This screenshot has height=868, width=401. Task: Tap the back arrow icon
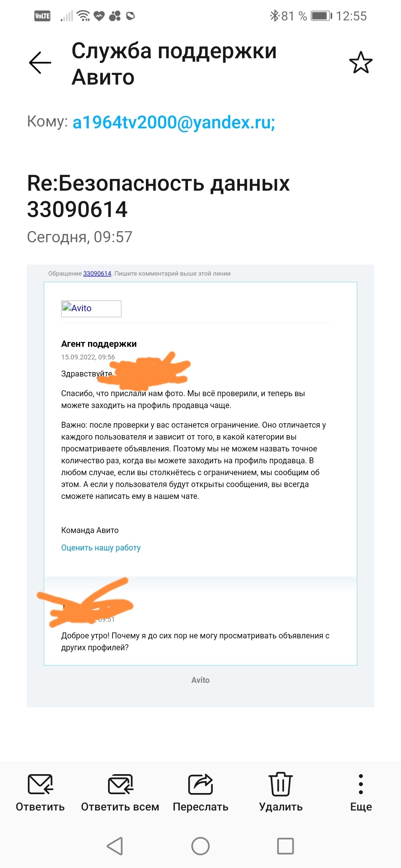pyautogui.click(x=40, y=63)
